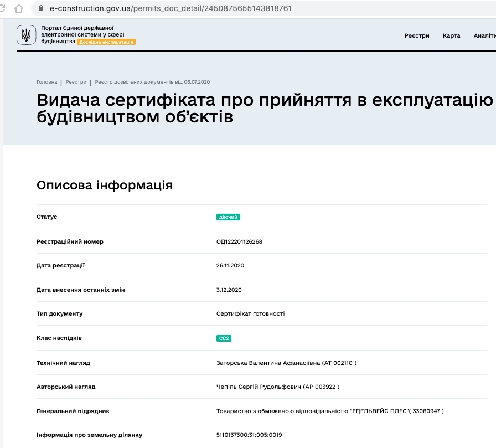Screen dimensions: 496x448
Task: Click the Видача сертифіката page title
Action: pyautogui.click(x=265, y=109)
